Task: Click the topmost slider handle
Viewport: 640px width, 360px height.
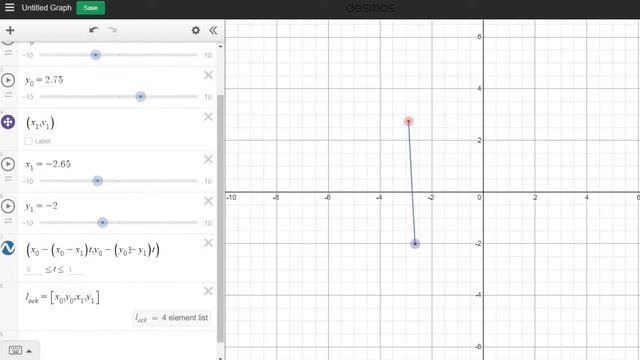Action: [x=96, y=55]
